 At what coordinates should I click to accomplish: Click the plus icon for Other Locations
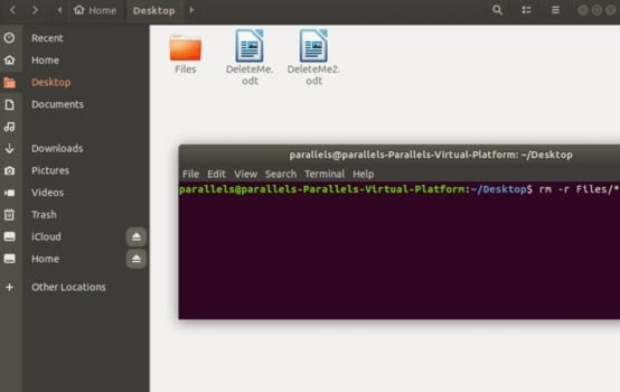[9, 287]
